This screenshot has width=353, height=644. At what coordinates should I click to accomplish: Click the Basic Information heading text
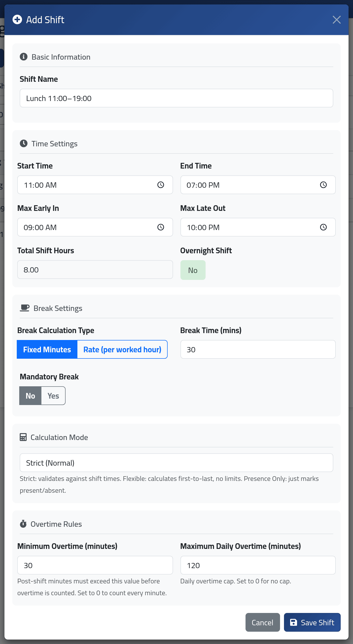coord(61,57)
